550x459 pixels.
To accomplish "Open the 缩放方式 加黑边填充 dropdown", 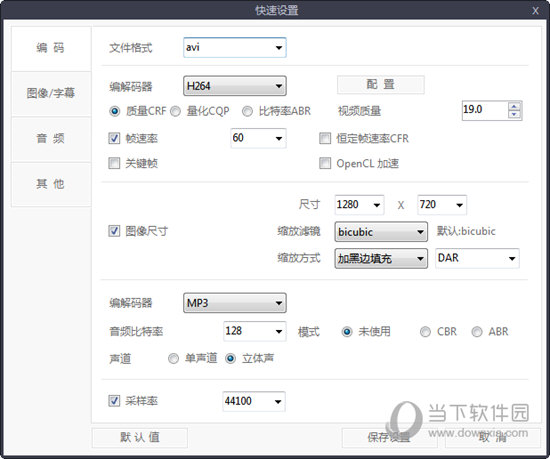I will point(381,259).
